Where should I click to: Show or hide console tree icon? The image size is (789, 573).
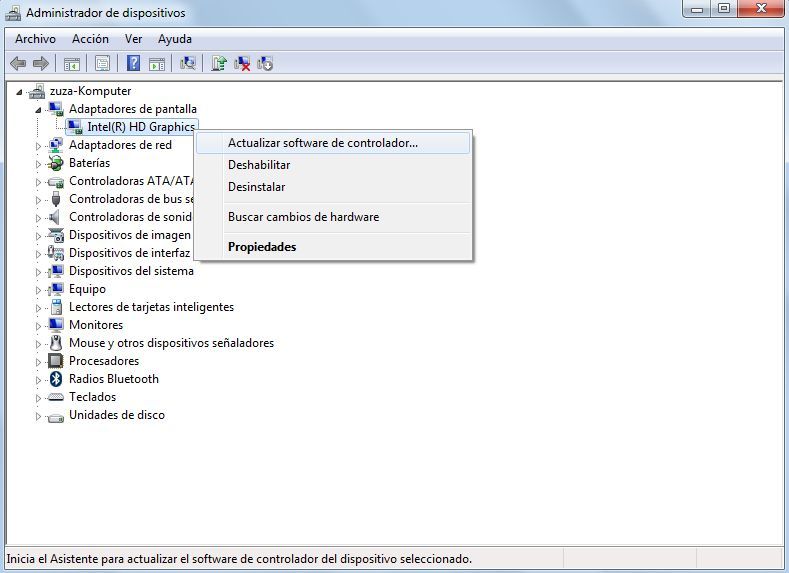[x=71, y=64]
